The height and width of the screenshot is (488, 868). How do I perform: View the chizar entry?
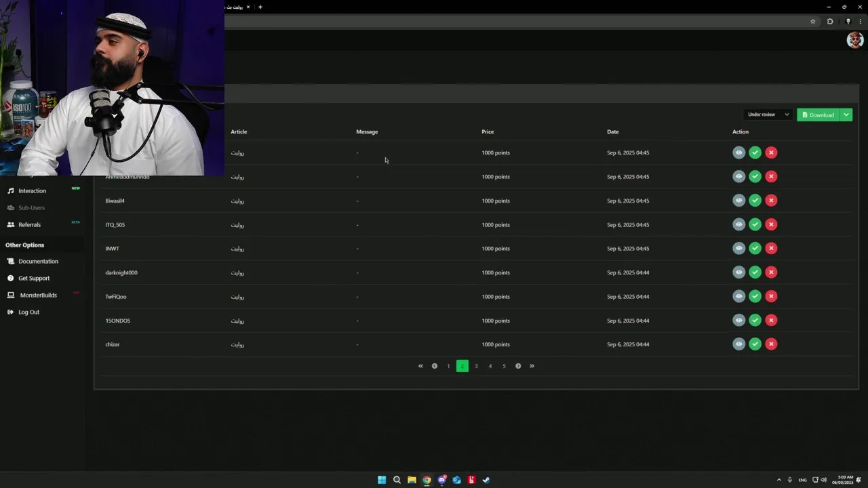point(738,344)
